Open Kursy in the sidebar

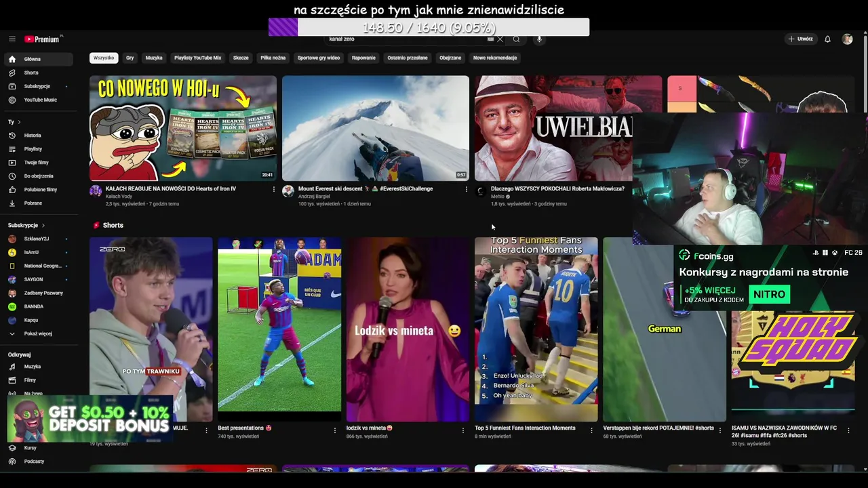[x=39, y=448]
